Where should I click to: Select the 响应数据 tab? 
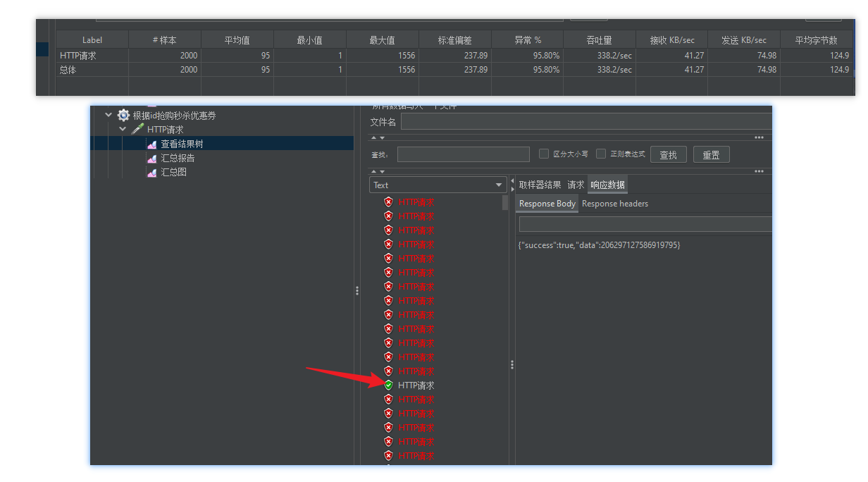[x=607, y=185]
